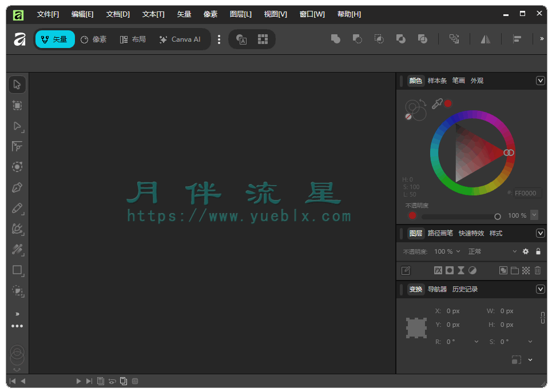Click the stacked squares icon in top toolbar
Screen dimensions: 552x392
coord(454,39)
